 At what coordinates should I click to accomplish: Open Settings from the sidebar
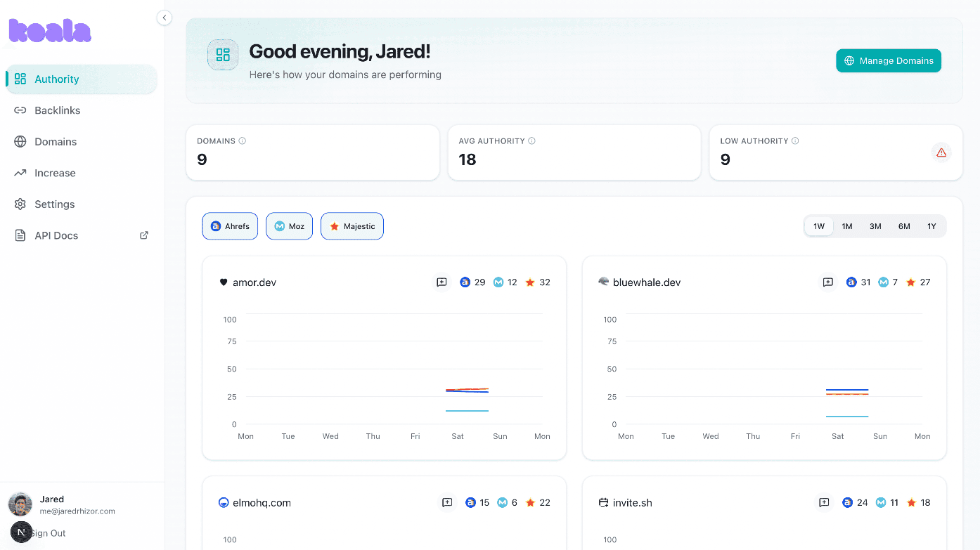pos(54,204)
